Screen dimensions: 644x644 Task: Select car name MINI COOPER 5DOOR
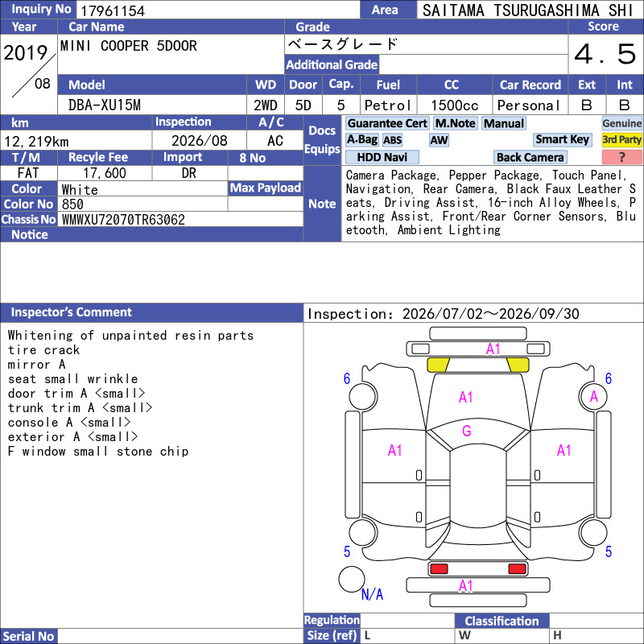129,46
